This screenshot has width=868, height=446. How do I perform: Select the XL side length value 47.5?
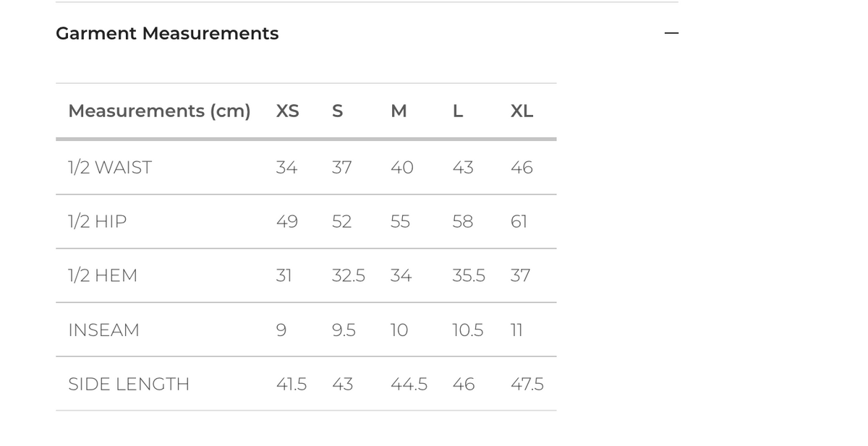pyautogui.click(x=527, y=385)
